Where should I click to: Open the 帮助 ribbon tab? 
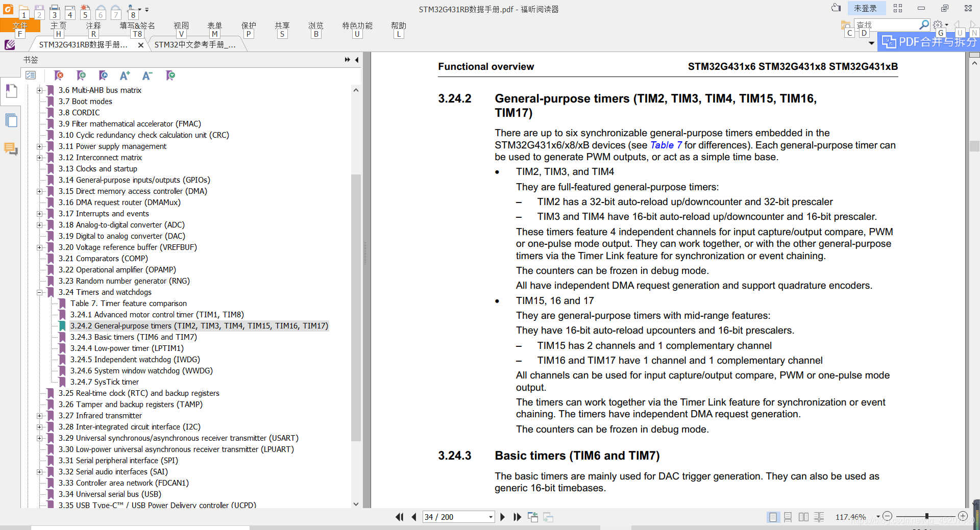tap(399, 26)
